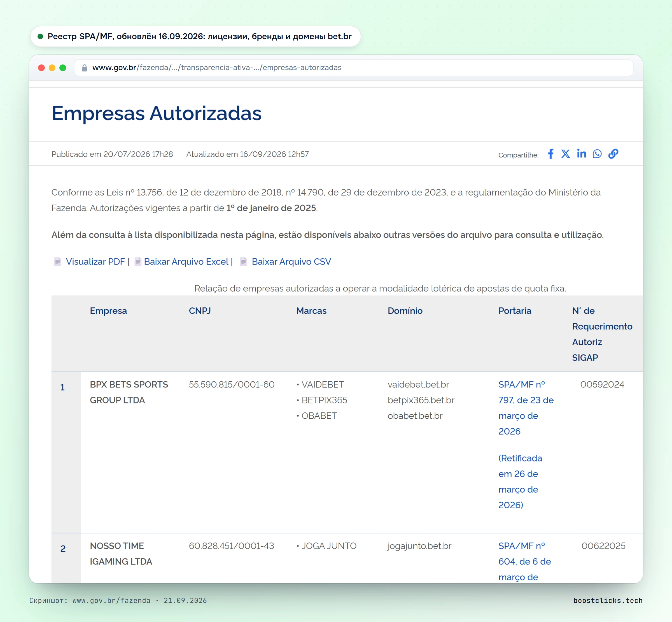This screenshot has height=622, width=672.
Task: Click the CSV file icon
Action: 244,261
